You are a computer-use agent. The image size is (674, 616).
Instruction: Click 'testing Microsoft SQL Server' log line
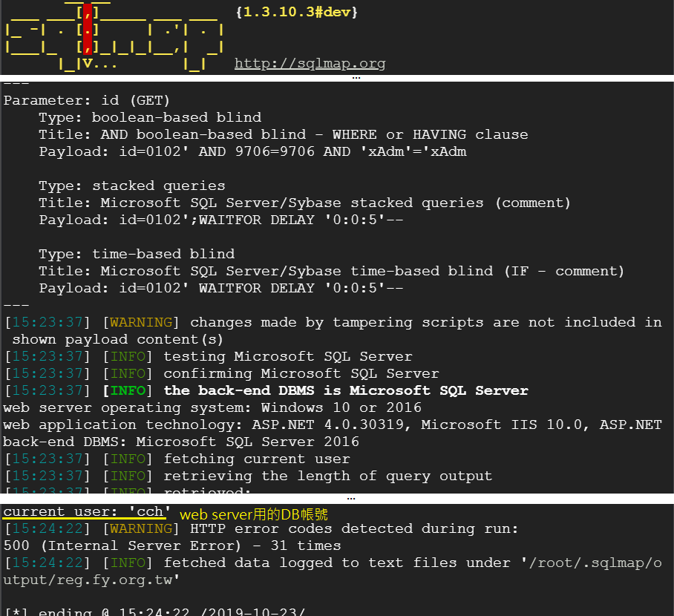pyautogui.click(x=209, y=356)
